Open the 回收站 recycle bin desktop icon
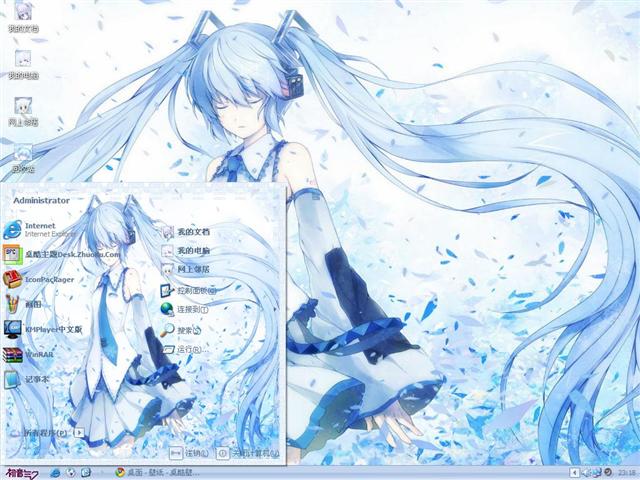 (x=23, y=158)
